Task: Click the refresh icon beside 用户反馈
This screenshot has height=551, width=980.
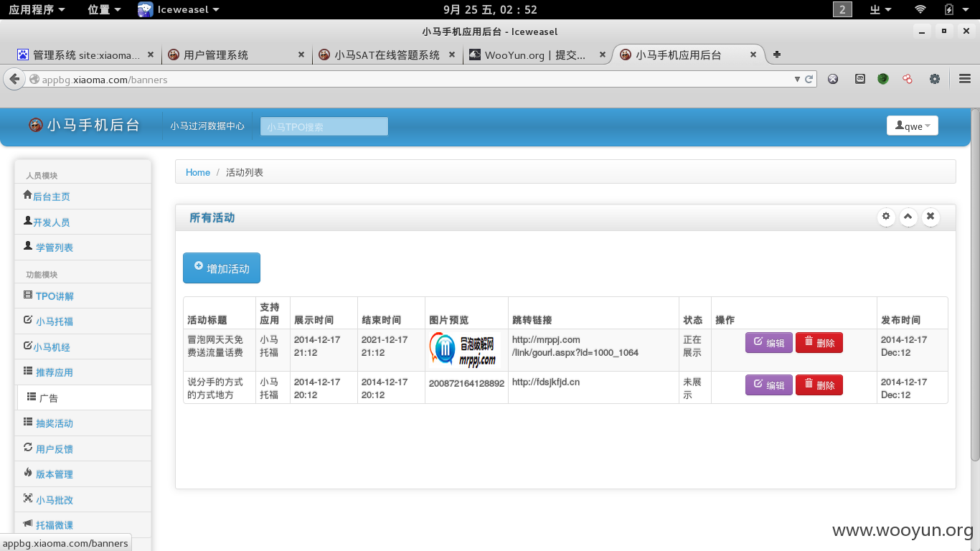Action: pos(28,448)
